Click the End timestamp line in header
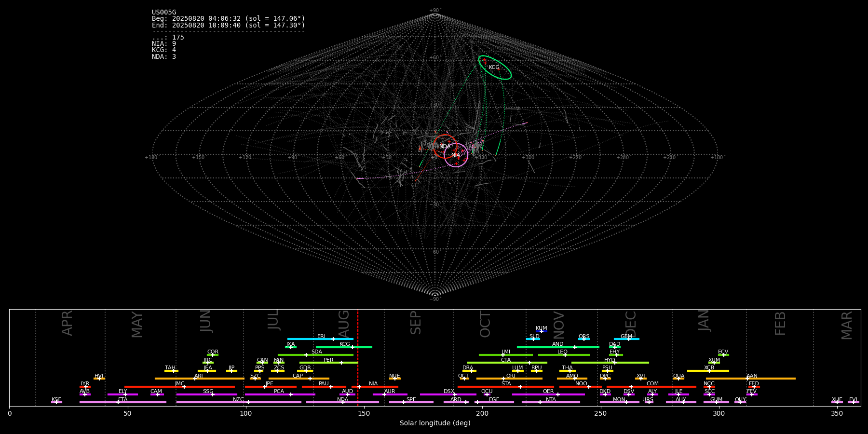 point(229,25)
